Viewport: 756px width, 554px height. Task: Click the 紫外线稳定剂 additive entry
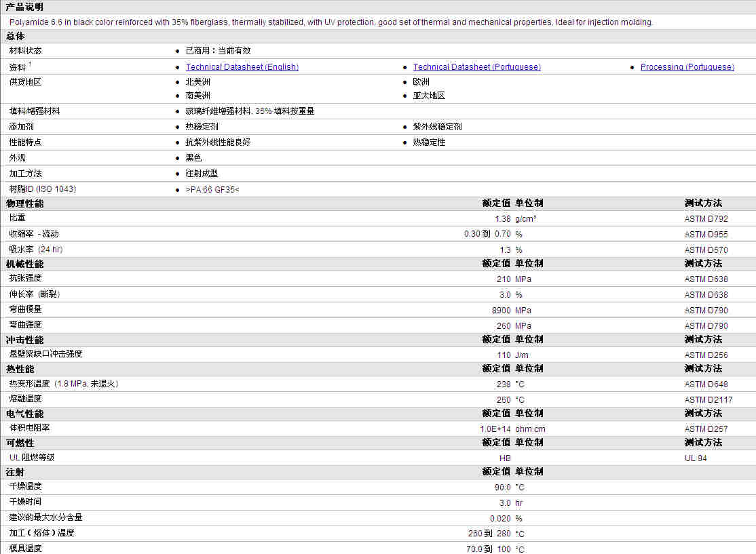[437, 127]
